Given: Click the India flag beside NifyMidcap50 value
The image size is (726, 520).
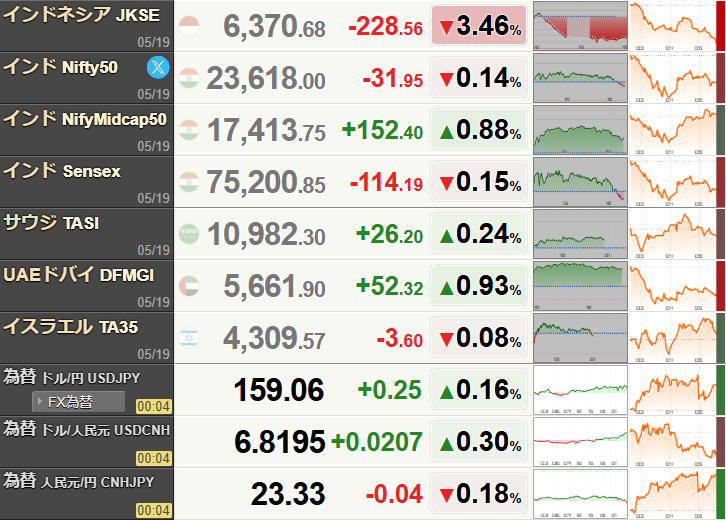Looking at the screenshot, I should pyautogui.click(x=189, y=130).
